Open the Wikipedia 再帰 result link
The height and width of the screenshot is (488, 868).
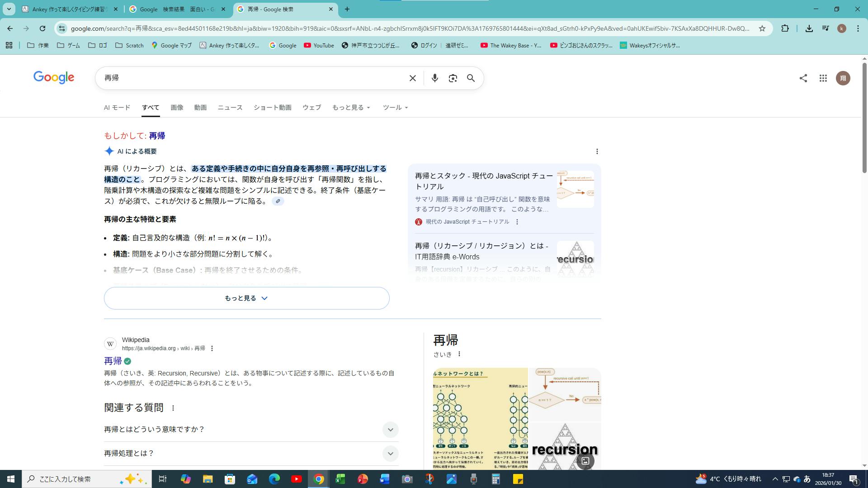point(113,361)
